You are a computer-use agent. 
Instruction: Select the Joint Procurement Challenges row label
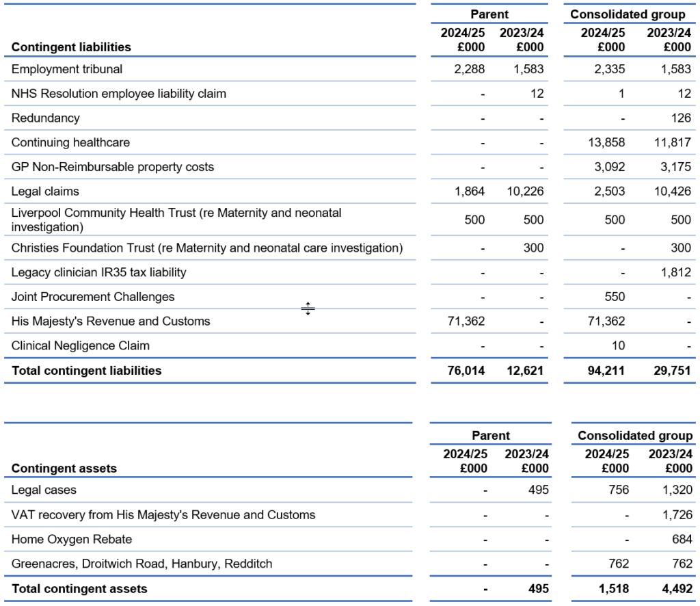coord(93,297)
